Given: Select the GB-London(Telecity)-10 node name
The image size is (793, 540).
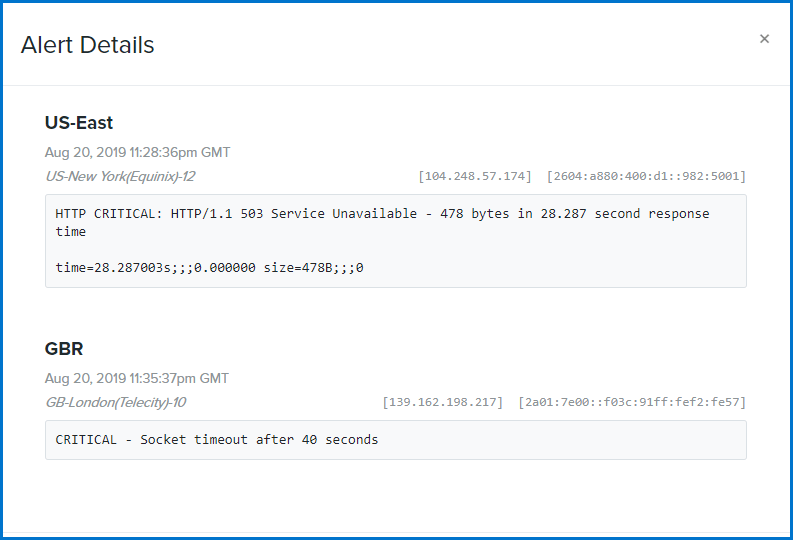Looking at the screenshot, I should click(x=115, y=402).
